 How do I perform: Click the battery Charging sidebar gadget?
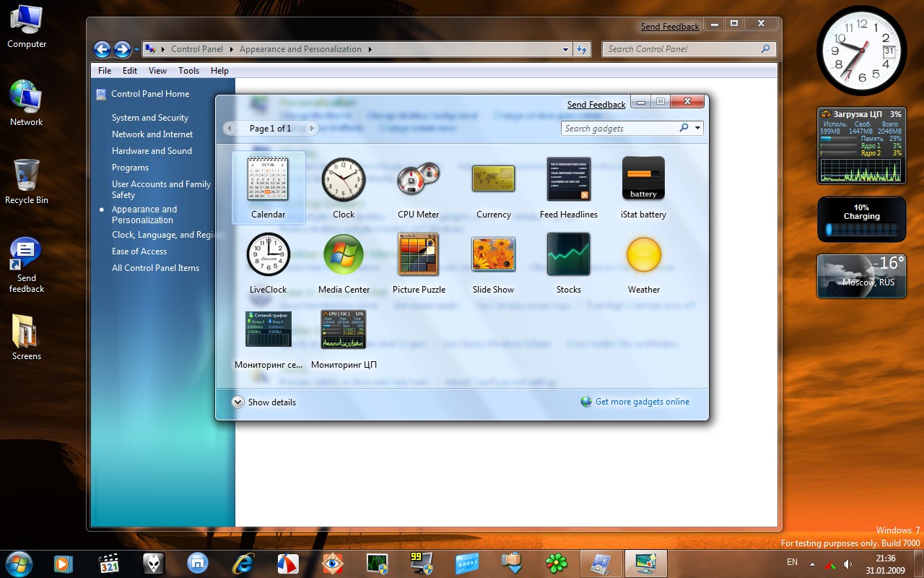coord(861,219)
